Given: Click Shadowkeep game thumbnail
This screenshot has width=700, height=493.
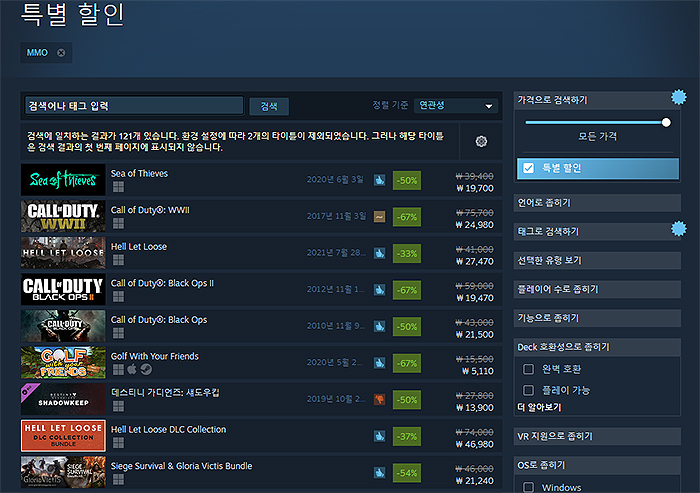Looking at the screenshot, I should click(63, 399).
